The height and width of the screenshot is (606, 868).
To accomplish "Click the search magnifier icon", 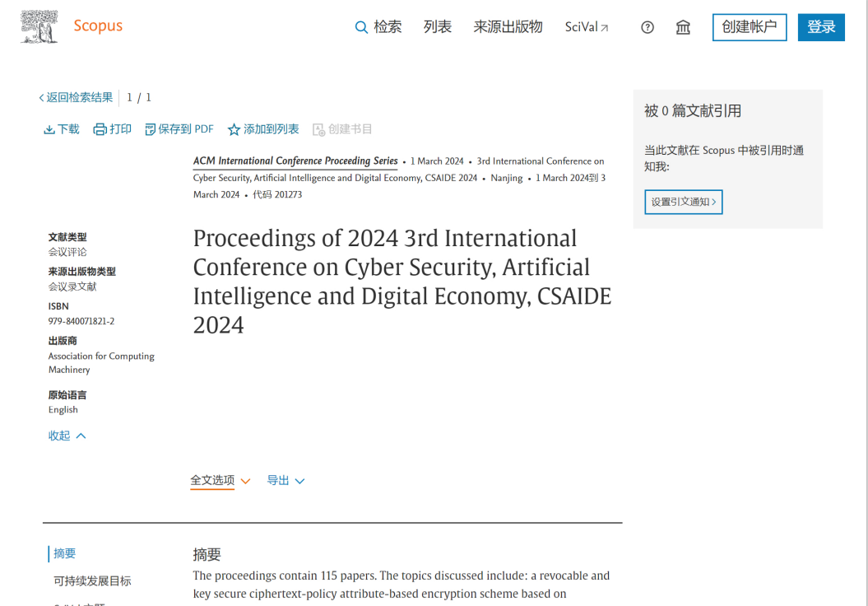I will pyautogui.click(x=361, y=27).
